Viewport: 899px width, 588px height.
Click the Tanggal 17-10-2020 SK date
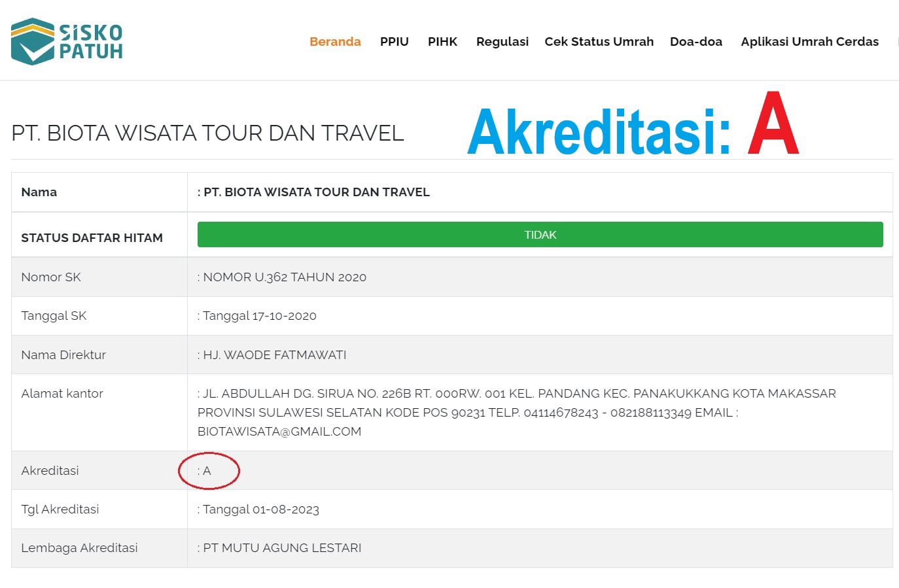259,316
